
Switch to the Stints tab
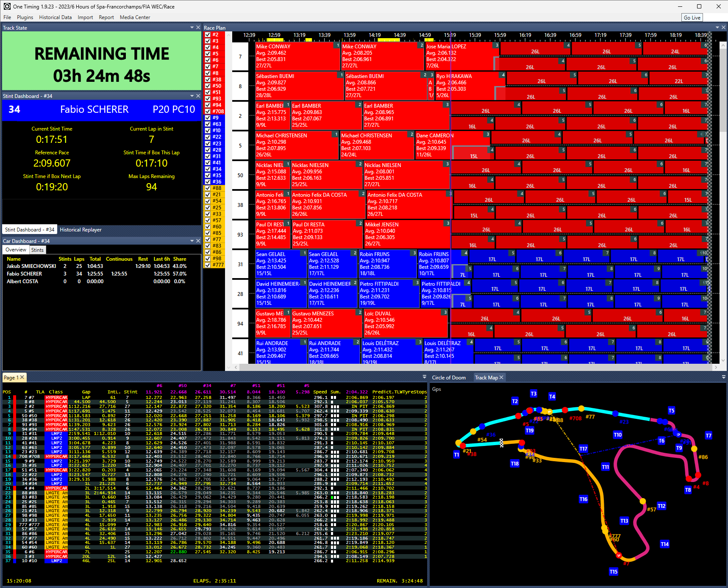coord(37,250)
